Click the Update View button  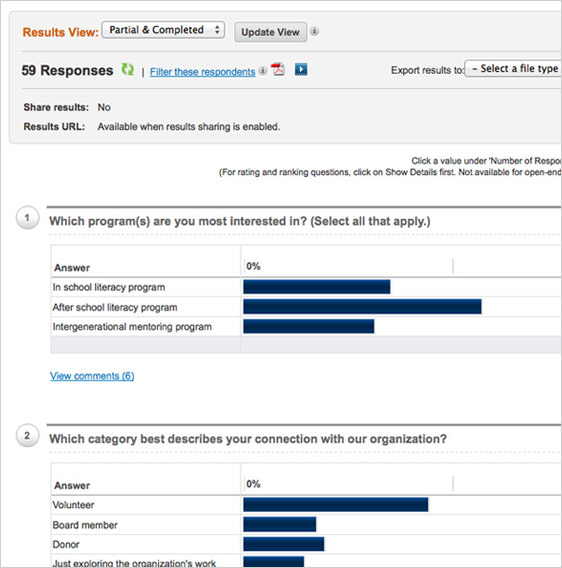270,32
